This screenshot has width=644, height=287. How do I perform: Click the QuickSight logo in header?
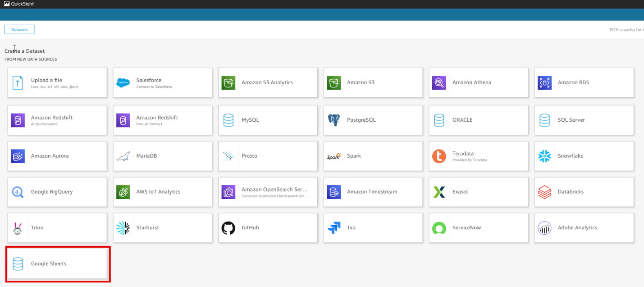19,4
